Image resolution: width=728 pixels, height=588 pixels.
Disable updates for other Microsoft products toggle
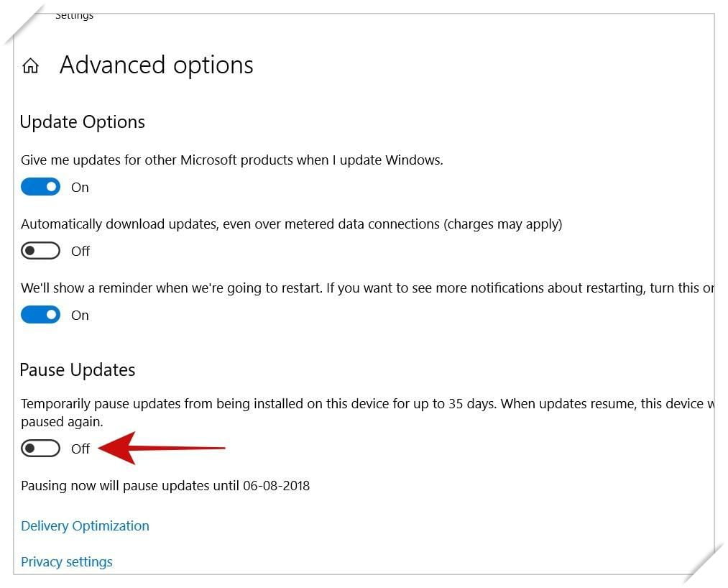pyautogui.click(x=40, y=187)
